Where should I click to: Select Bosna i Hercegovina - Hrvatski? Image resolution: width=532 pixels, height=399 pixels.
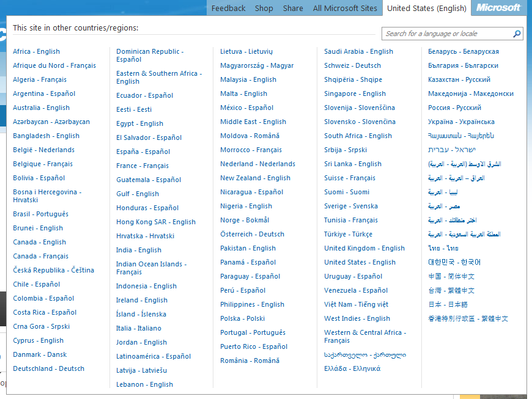47,196
